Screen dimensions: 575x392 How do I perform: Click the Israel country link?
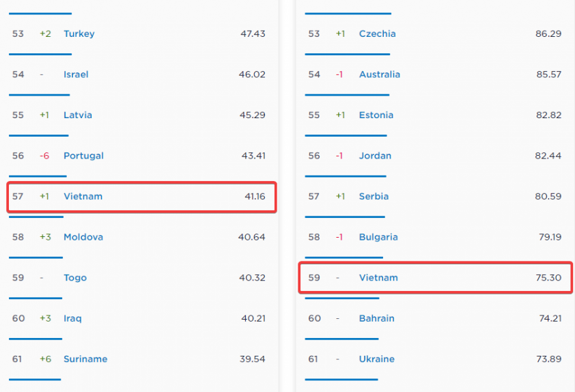point(76,74)
